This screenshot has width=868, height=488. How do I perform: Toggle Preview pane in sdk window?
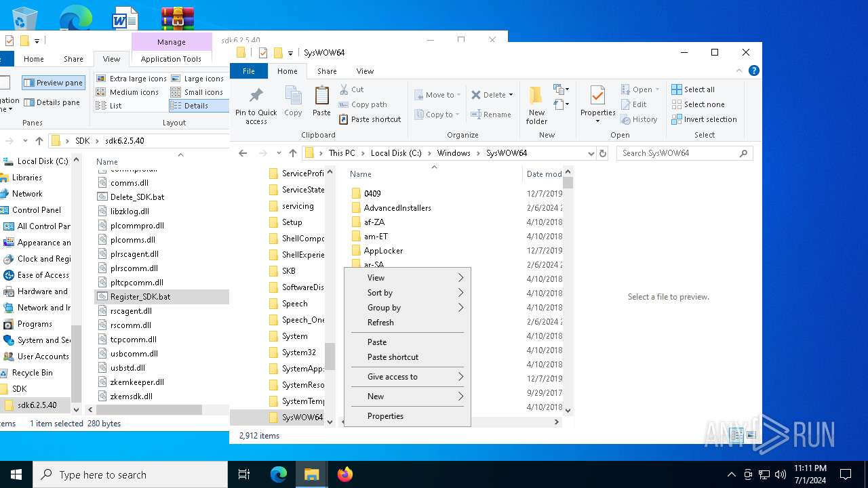pos(54,83)
